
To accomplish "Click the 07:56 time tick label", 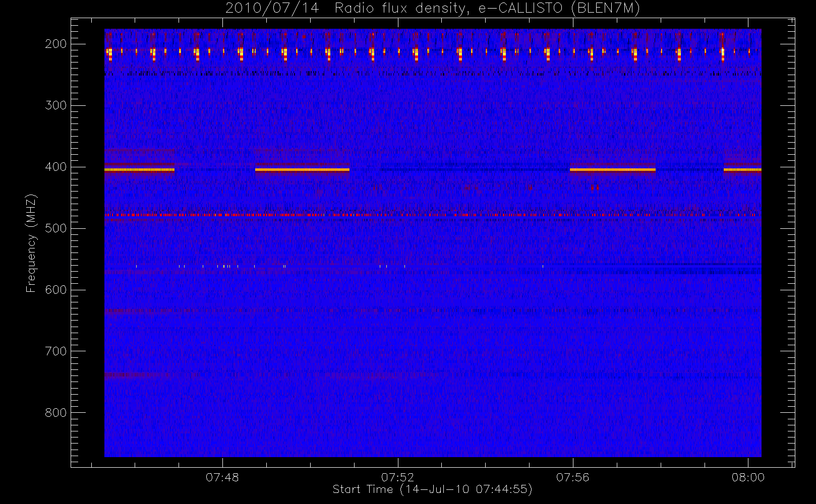I will coord(573,477).
